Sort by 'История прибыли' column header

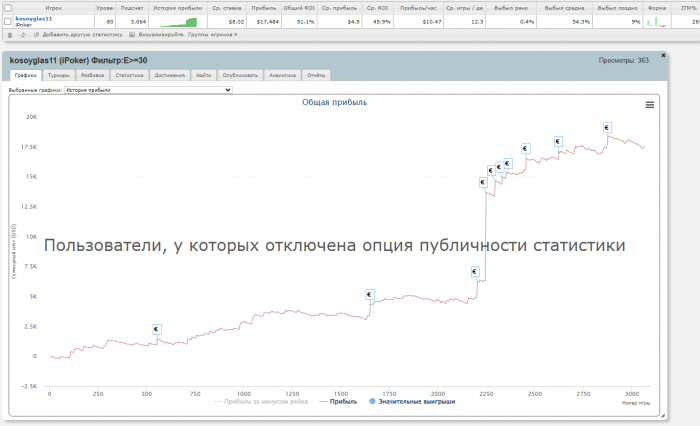[178, 8]
